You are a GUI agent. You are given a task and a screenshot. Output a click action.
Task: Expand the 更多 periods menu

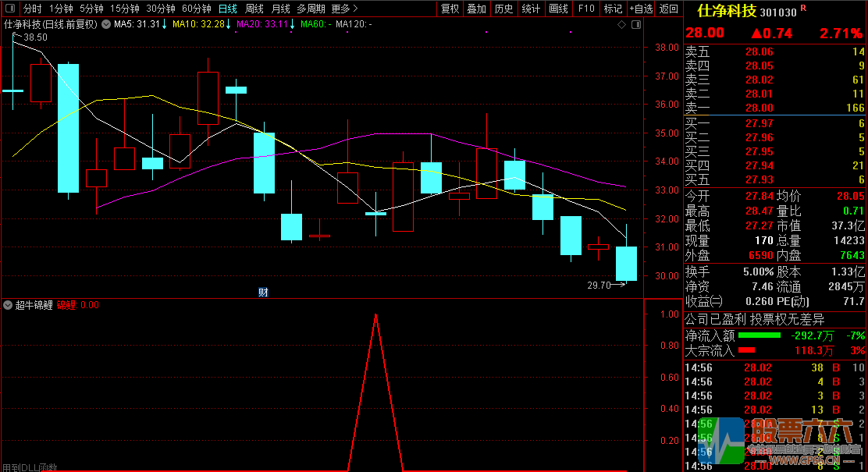coord(344,9)
